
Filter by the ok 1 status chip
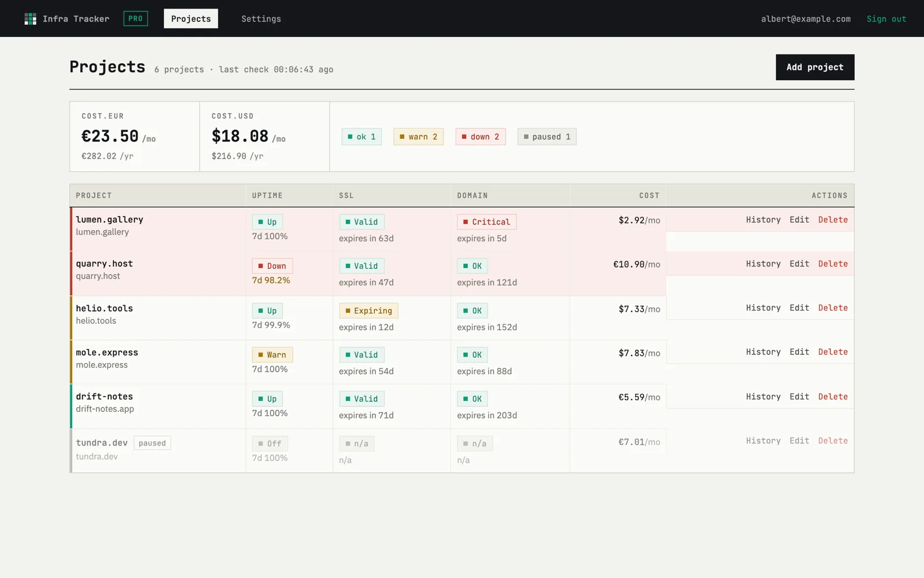362,136
